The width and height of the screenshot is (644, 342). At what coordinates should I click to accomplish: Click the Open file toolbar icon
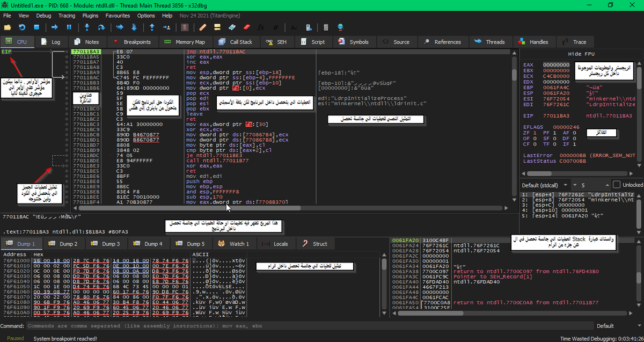pyautogui.click(x=8, y=27)
